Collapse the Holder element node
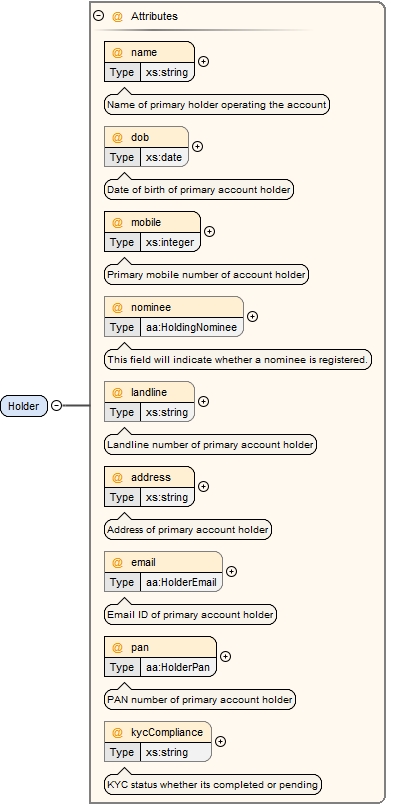Screen dimensions: 403x805 click(56, 406)
